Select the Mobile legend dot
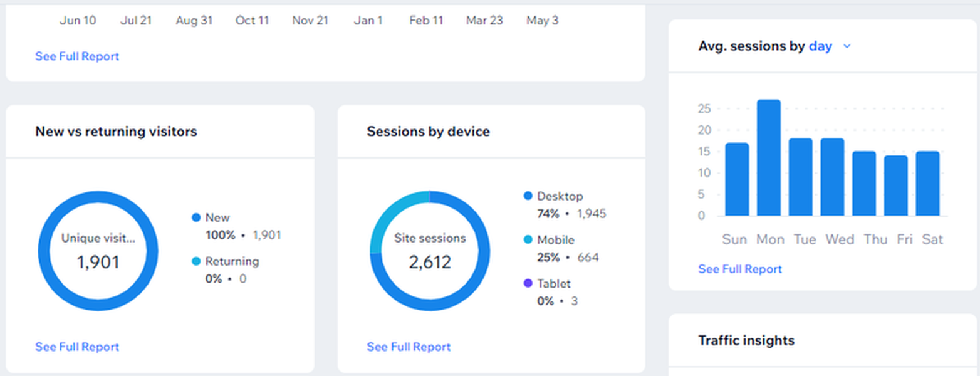The image size is (980, 376). click(x=528, y=239)
